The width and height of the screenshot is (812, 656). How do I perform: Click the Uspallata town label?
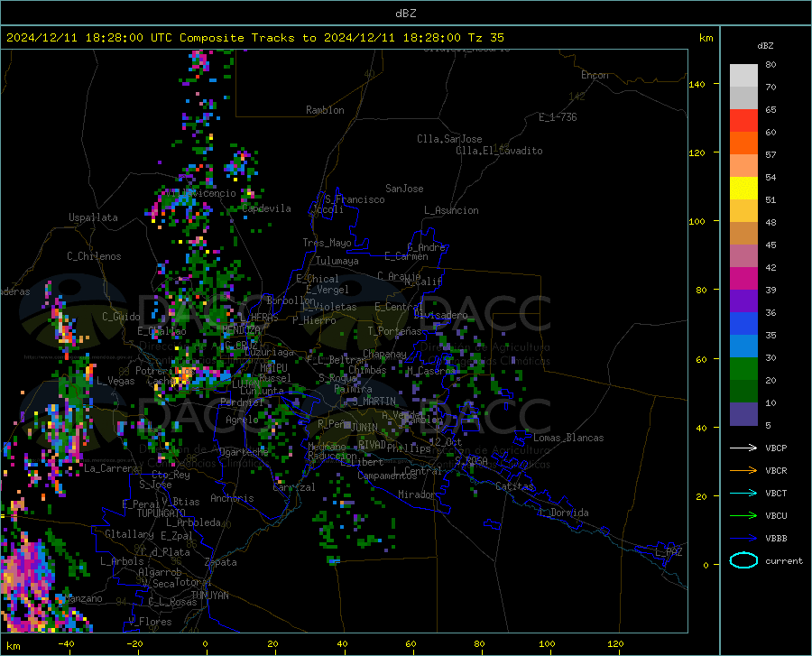pyautogui.click(x=93, y=217)
